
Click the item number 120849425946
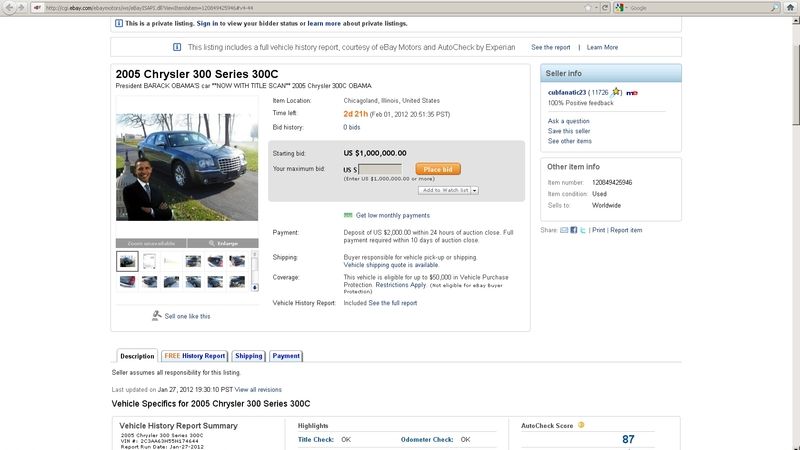click(x=612, y=183)
